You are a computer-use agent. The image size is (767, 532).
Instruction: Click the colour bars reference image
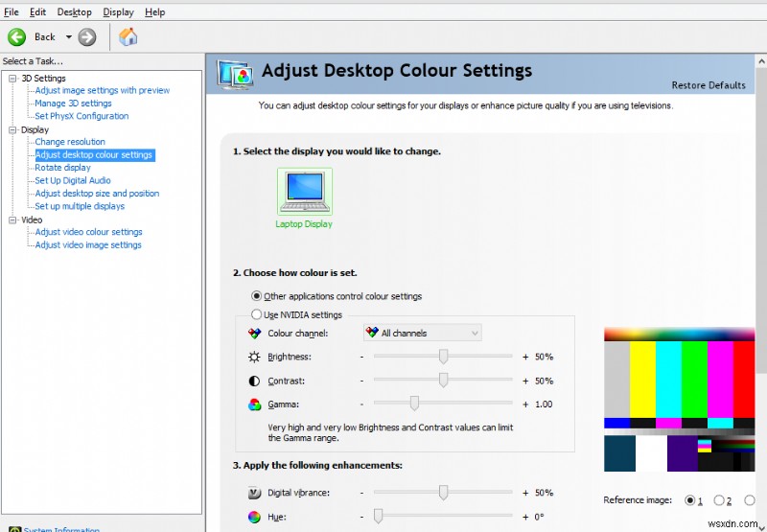(679, 400)
